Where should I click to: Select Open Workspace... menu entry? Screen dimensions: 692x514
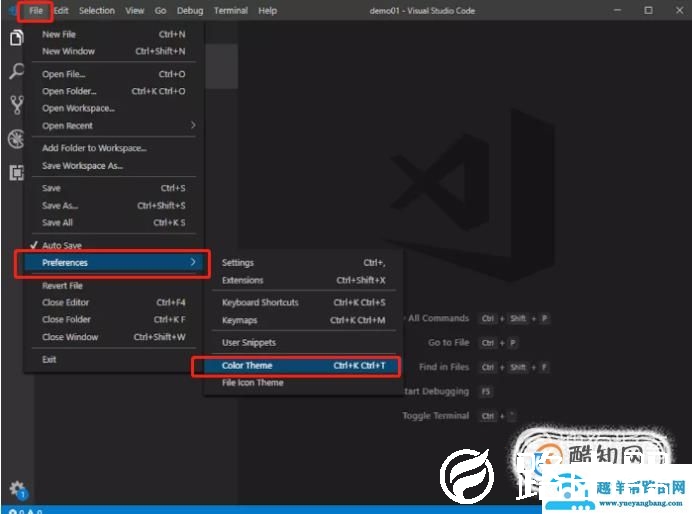coord(114,108)
